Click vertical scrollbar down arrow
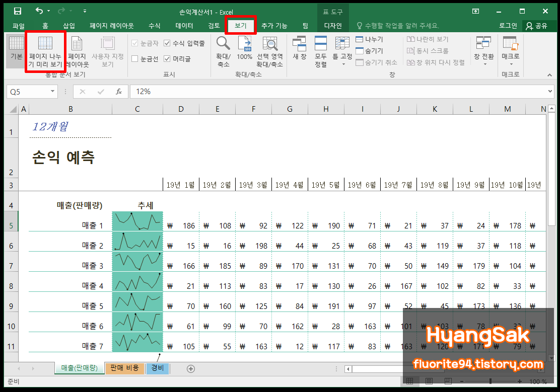The height and width of the screenshot is (392, 560). [x=552, y=358]
